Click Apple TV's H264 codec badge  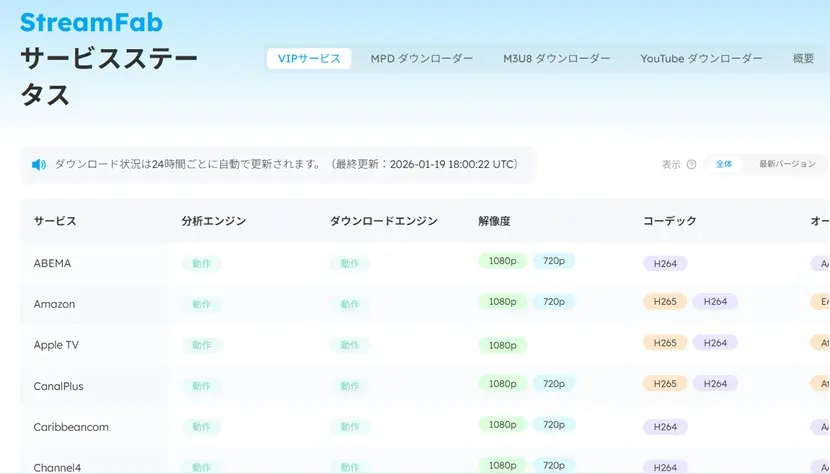point(715,343)
